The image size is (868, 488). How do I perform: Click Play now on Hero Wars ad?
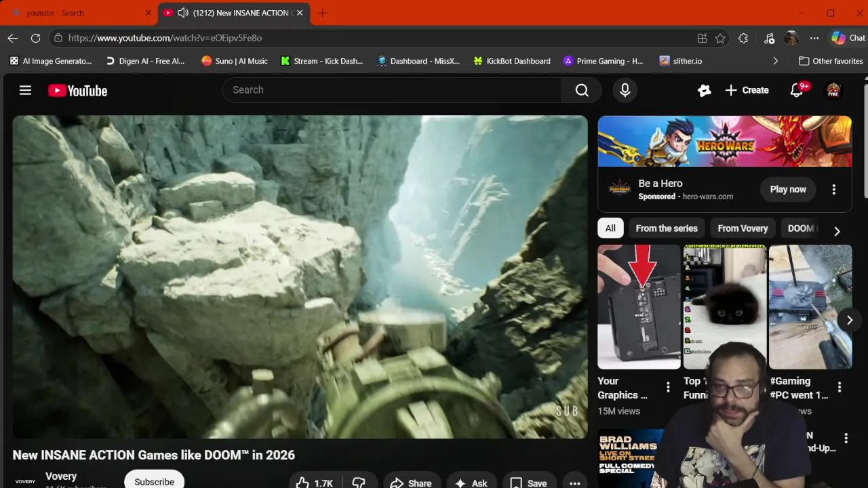click(788, 190)
